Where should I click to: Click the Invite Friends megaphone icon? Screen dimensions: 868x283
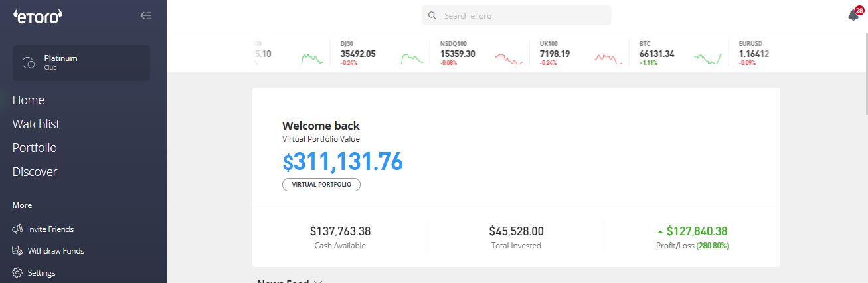[18, 229]
